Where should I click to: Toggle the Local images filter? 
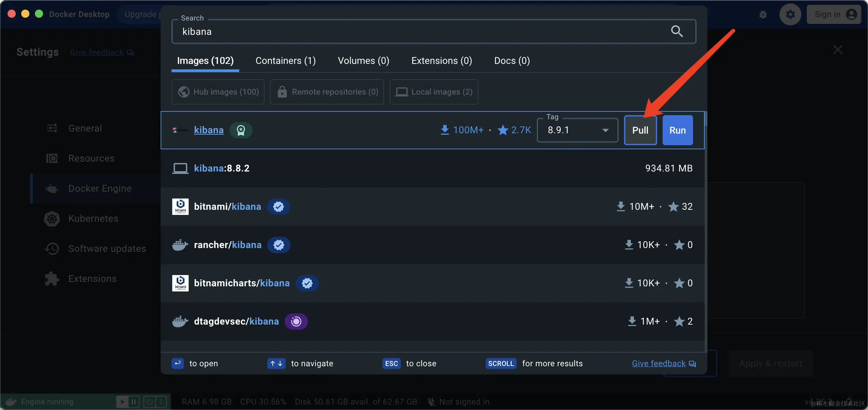click(434, 92)
